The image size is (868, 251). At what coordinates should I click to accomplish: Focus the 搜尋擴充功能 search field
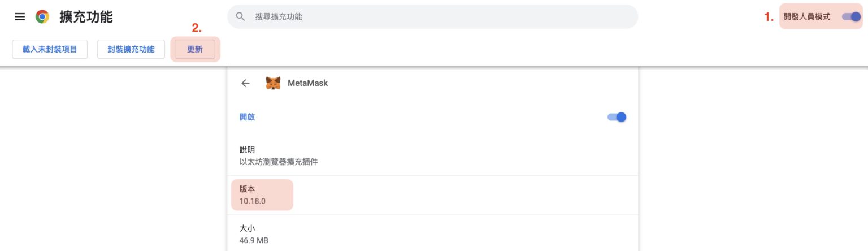coord(441,17)
